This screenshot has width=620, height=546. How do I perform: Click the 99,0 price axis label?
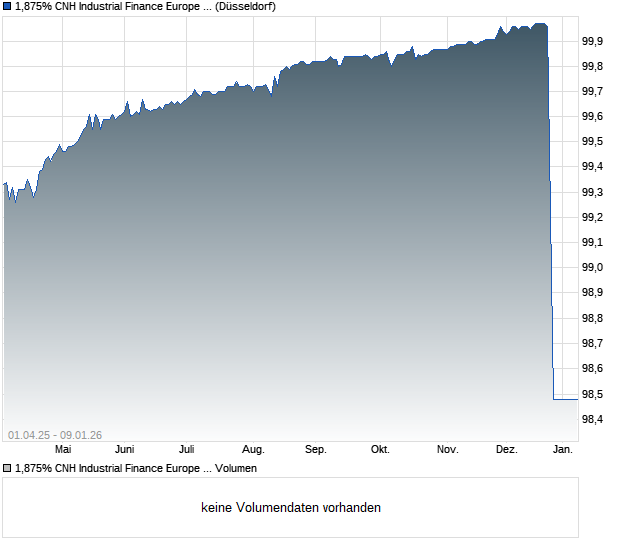click(x=592, y=268)
